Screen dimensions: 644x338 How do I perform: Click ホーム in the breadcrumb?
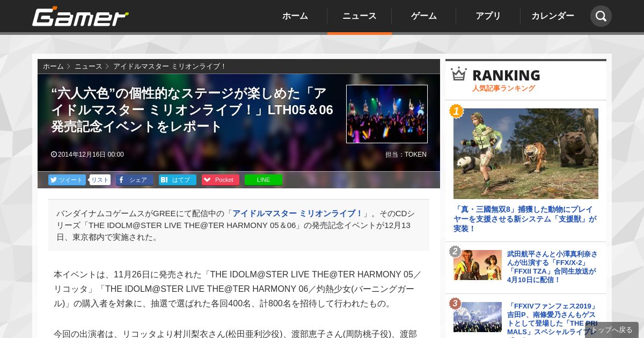coord(53,67)
